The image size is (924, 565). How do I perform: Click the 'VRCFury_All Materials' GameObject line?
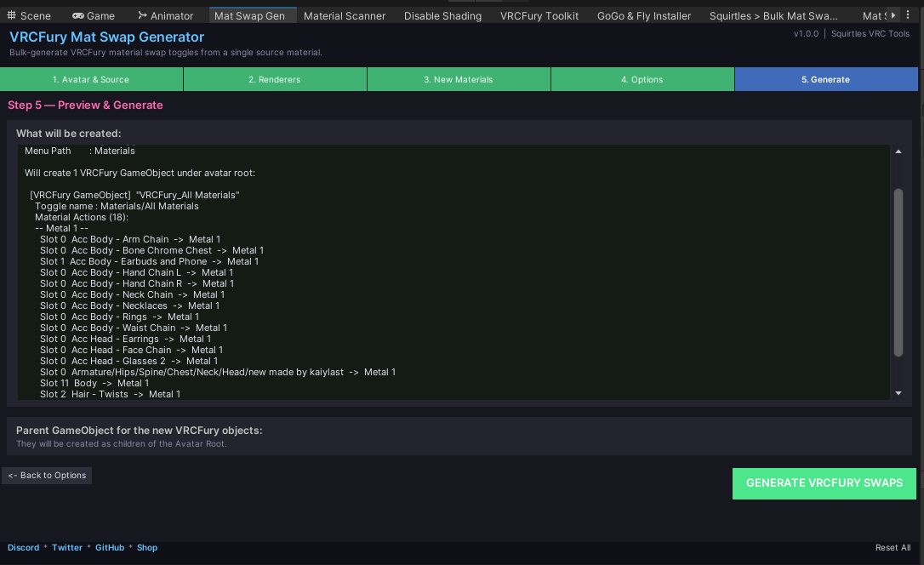pyautogui.click(x=135, y=195)
